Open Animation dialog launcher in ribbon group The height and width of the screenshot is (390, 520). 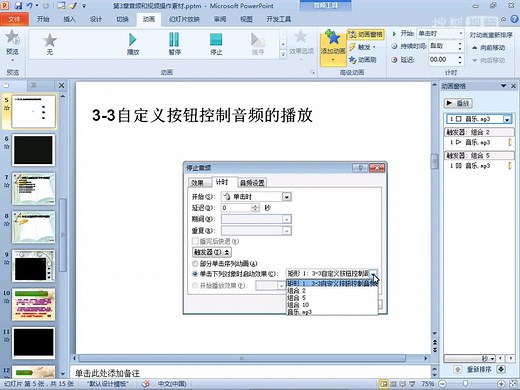(x=313, y=72)
